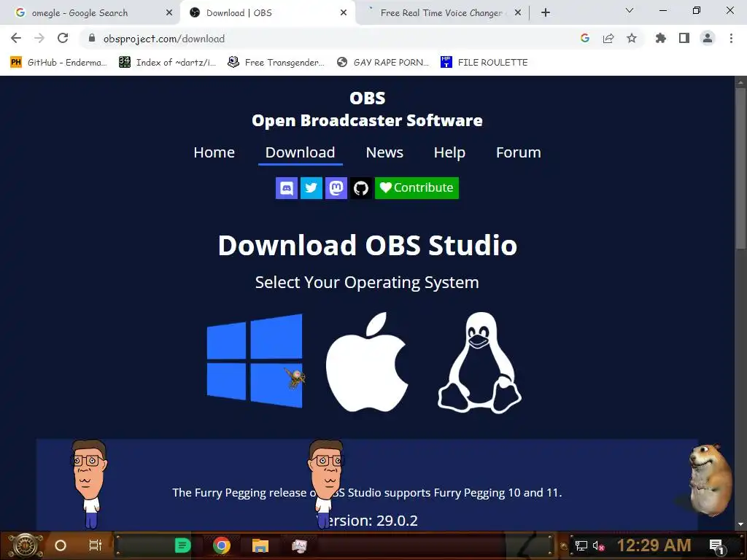Click the 12:29 AM taskbar clock

point(654,545)
